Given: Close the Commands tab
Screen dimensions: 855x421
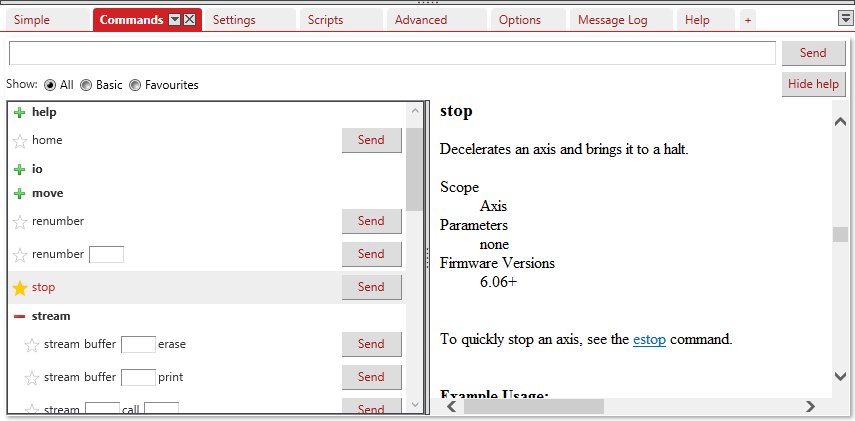Looking at the screenshot, I should pyautogui.click(x=189, y=20).
